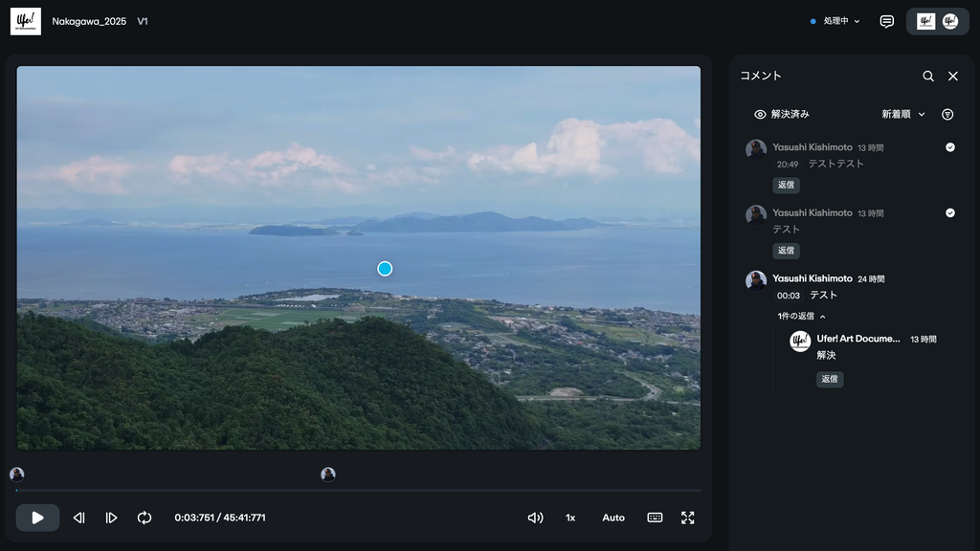
Task: Step forward one frame
Action: [x=112, y=518]
